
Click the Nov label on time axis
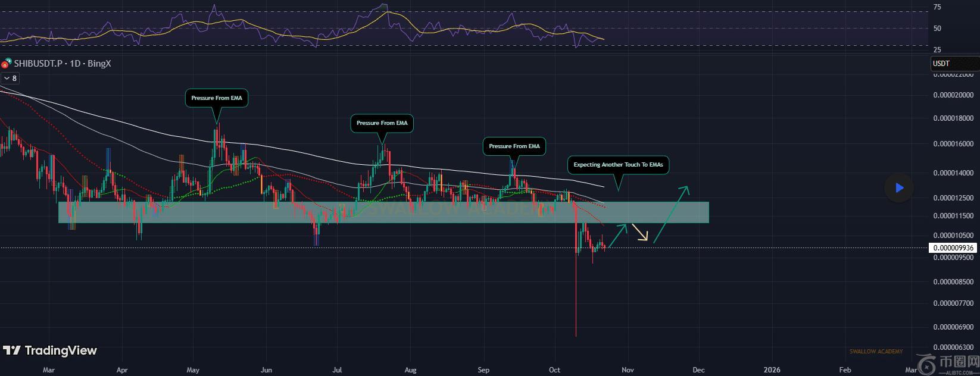click(628, 369)
